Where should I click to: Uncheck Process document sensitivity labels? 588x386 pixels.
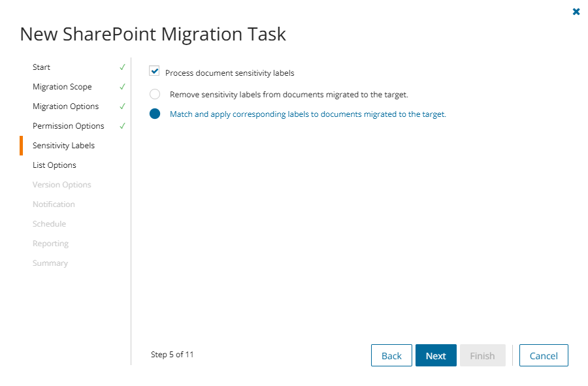[x=155, y=71]
